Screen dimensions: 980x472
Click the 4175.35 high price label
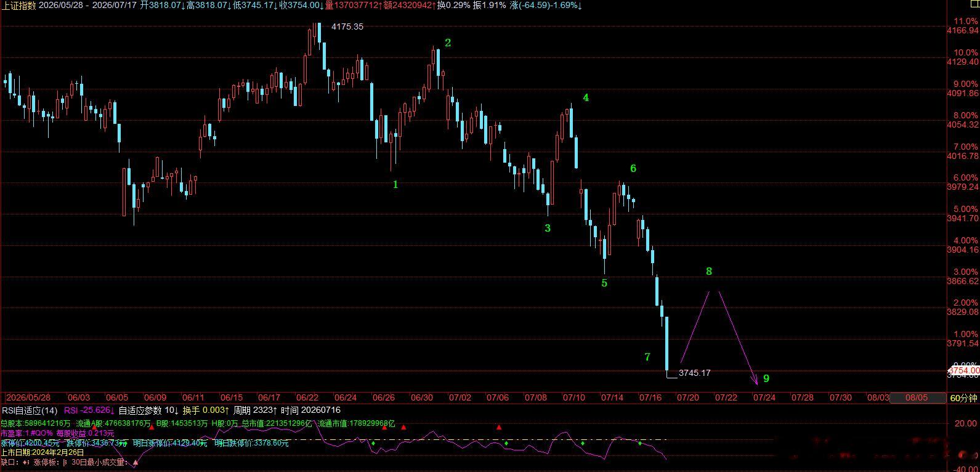[x=347, y=26]
